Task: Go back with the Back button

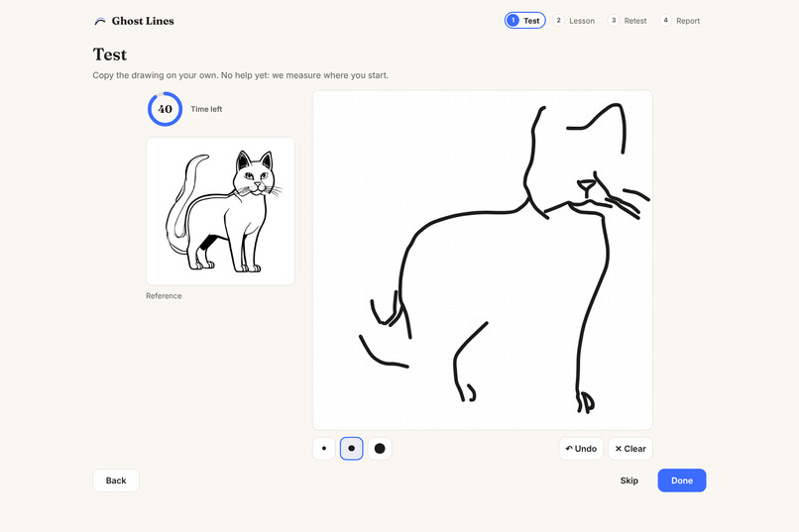Action: [x=116, y=480]
